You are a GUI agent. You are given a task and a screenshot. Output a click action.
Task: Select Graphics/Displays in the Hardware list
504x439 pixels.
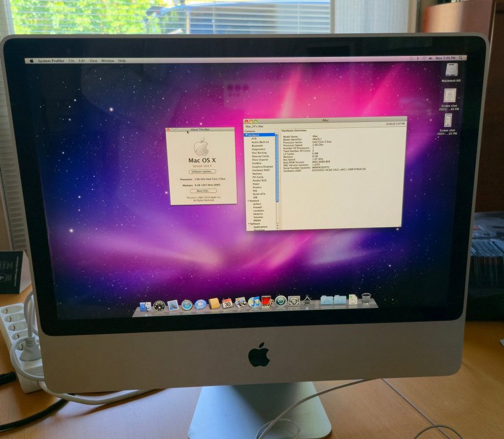pyautogui.click(x=263, y=166)
